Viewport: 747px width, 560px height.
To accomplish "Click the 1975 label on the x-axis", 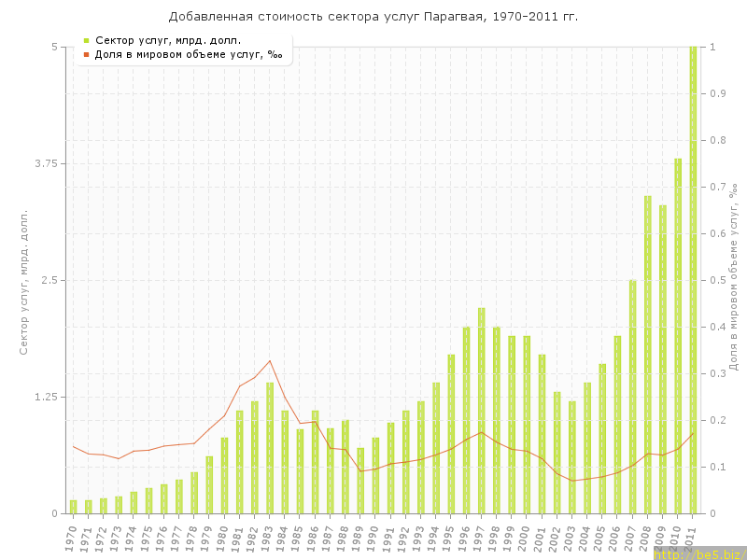I will pyautogui.click(x=147, y=537).
